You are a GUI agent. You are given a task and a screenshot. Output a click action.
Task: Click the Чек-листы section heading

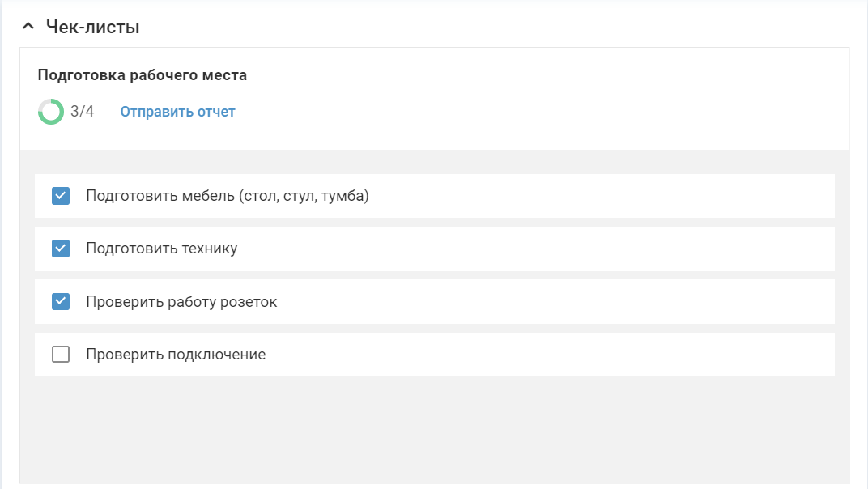[x=92, y=27]
